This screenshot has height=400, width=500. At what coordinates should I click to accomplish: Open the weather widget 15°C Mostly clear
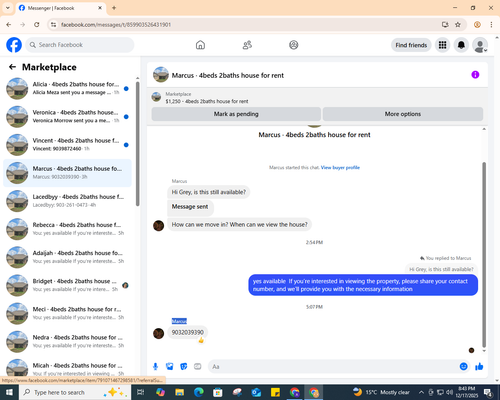(x=382, y=392)
